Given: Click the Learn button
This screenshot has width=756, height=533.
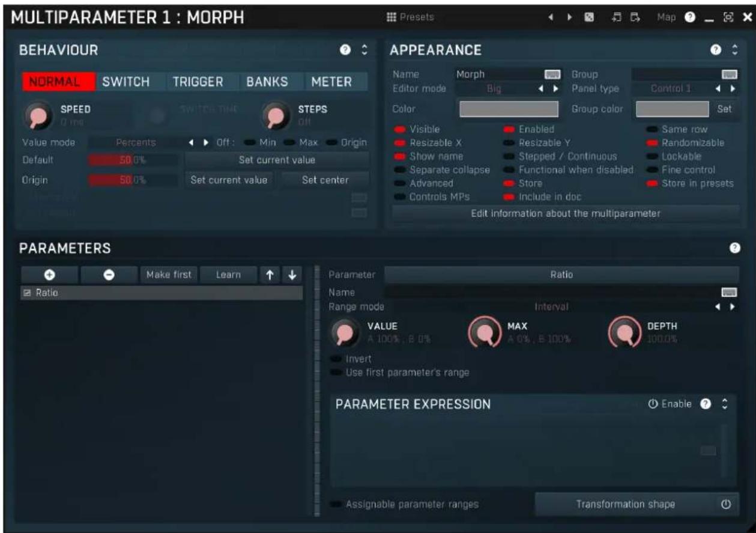Looking at the screenshot, I should pos(228,275).
